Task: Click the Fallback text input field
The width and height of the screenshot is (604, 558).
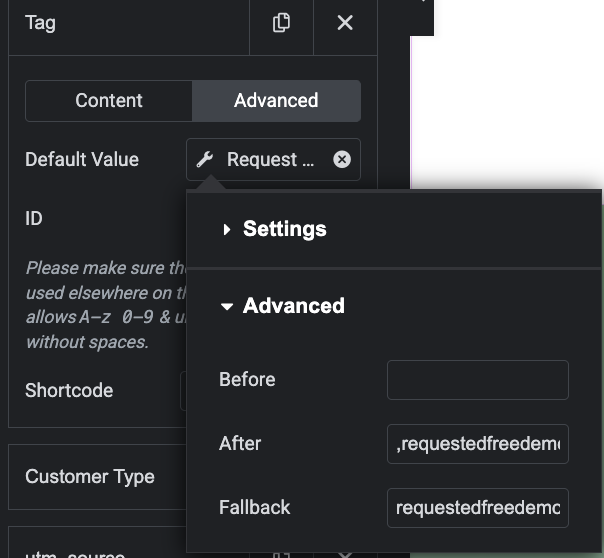Action: [x=477, y=508]
